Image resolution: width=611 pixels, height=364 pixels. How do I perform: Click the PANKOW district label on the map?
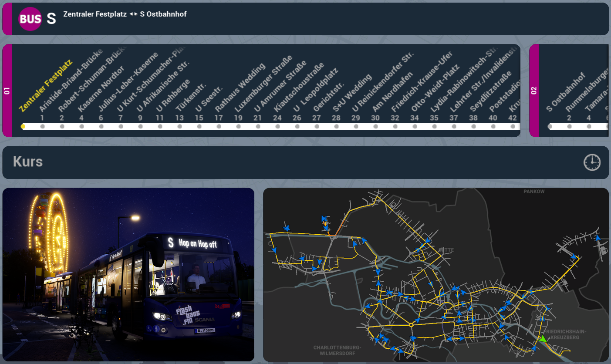[534, 192]
